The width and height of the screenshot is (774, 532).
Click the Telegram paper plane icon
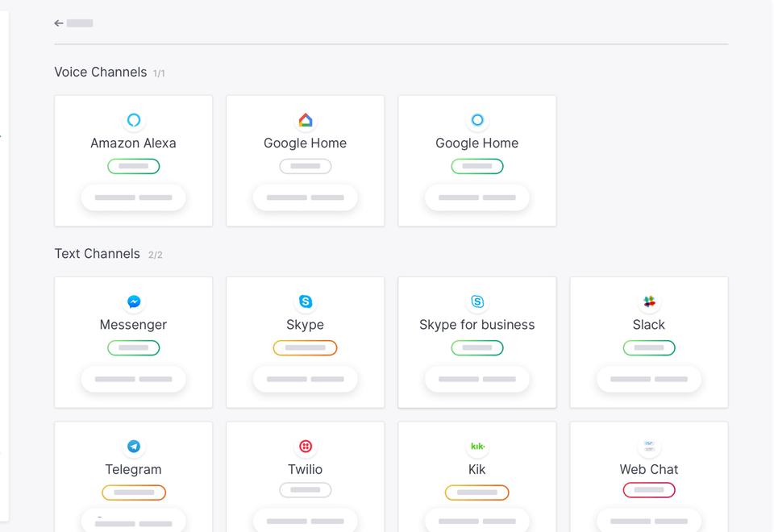tap(134, 446)
